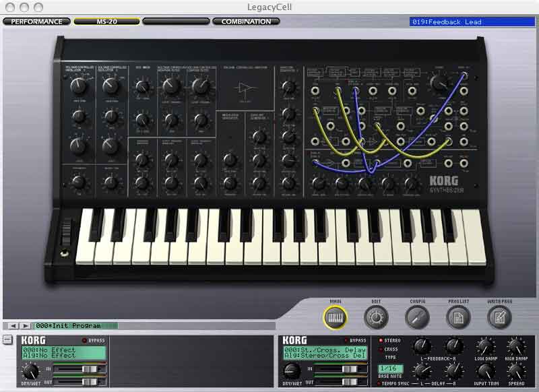Open the 019:Feedback Lead program selector
Image resolution: width=539 pixels, height=392 pixels.
coord(472,22)
